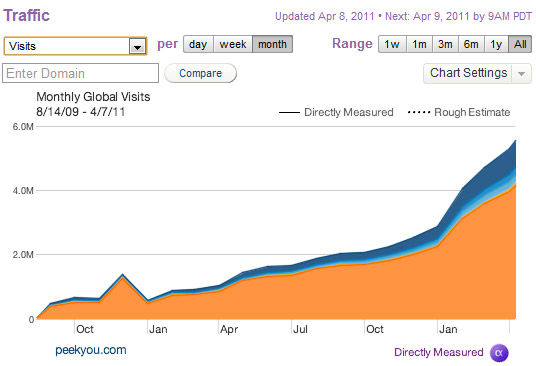The height and width of the screenshot is (366, 536).
Task: Click the purple alpha Directly Measured badge
Action: pyautogui.click(x=499, y=353)
